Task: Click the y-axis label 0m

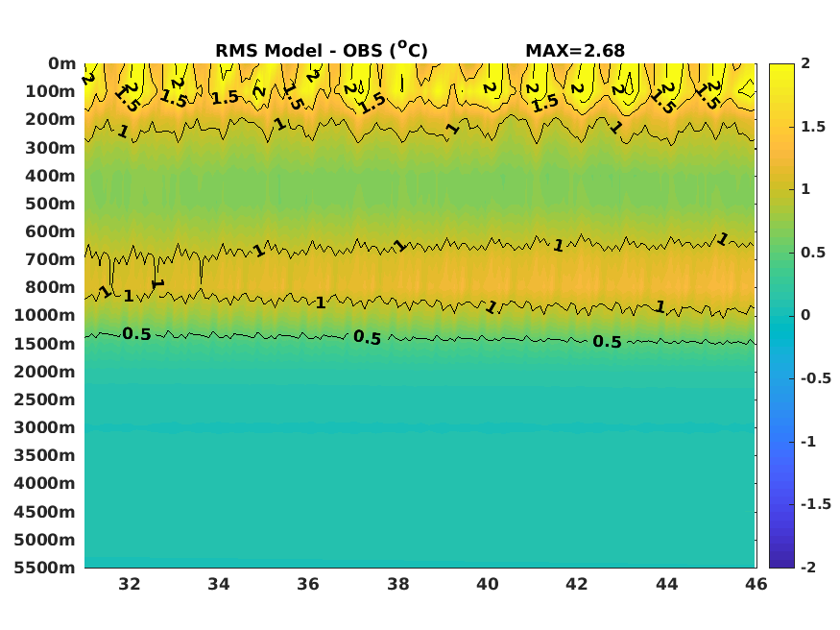Action: tap(62, 63)
